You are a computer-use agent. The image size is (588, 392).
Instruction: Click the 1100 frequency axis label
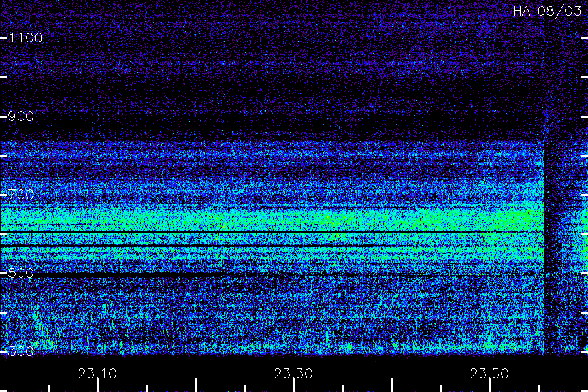(x=25, y=38)
